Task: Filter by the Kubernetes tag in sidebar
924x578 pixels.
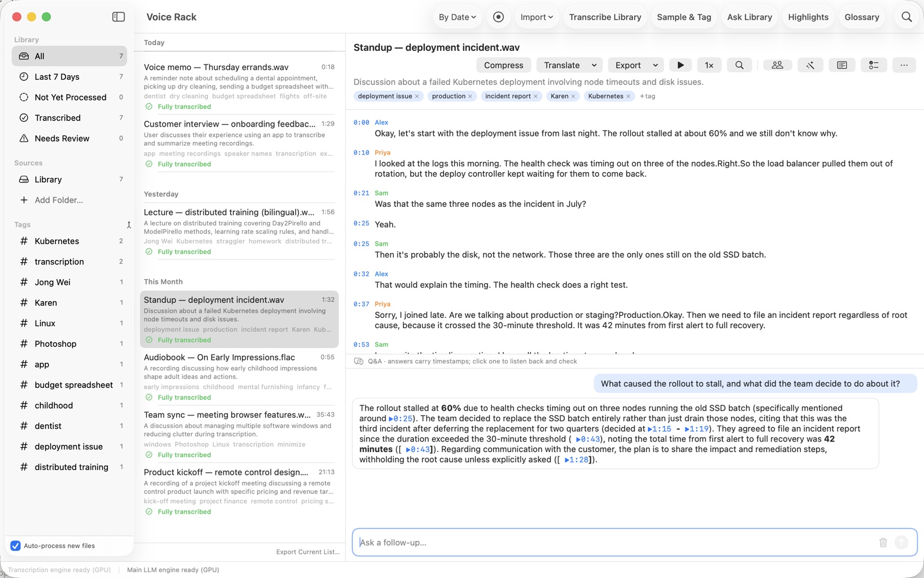Action: 69,242
